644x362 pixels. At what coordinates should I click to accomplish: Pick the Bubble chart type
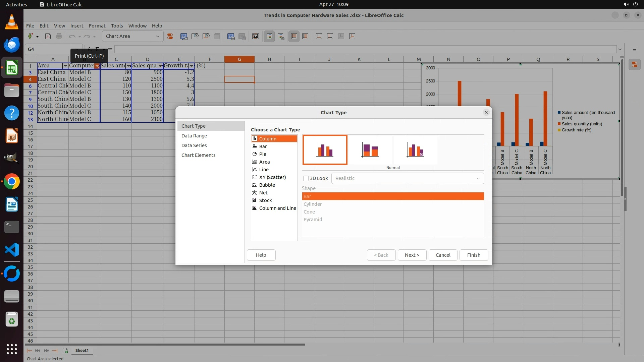pos(267,185)
